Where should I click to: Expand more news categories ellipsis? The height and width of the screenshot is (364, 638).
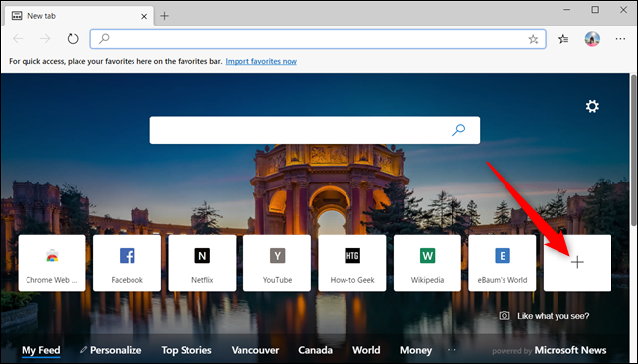(452, 349)
